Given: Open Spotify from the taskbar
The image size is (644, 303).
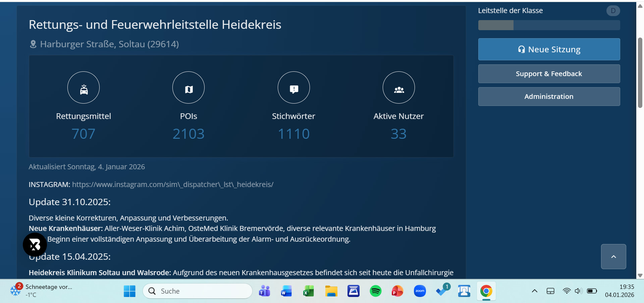Looking at the screenshot, I should (x=375, y=291).
